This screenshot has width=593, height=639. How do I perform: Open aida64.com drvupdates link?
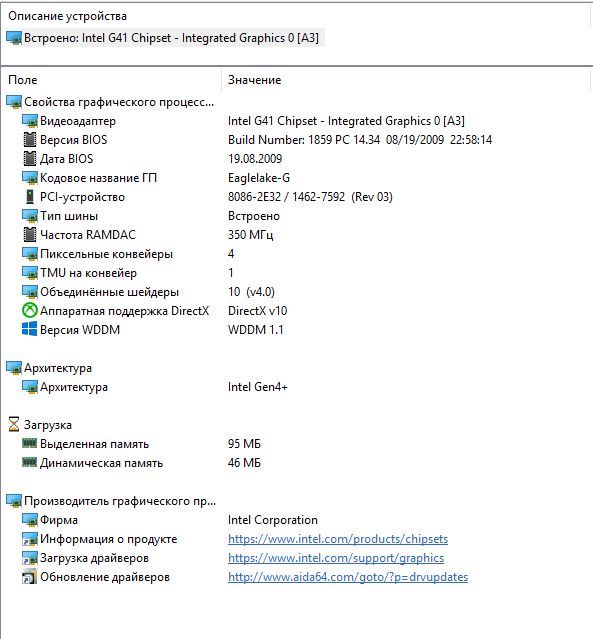click(x=348, y=577)
